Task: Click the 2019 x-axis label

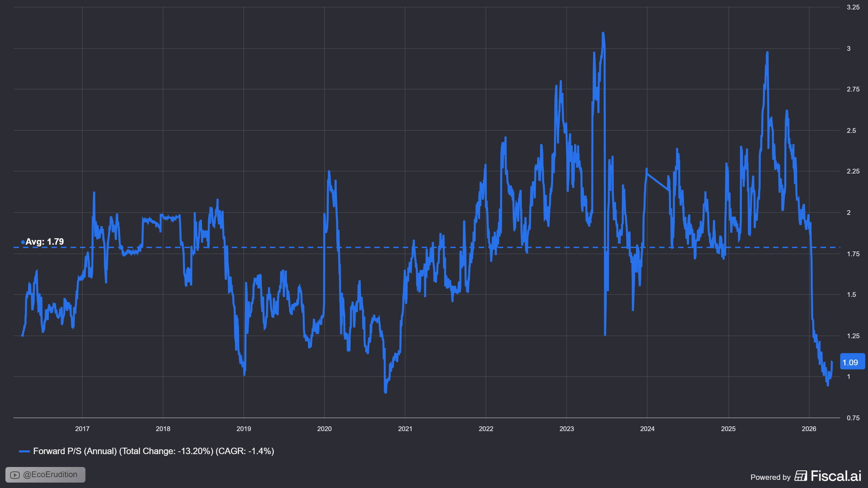Action: (x=244, y=429)
